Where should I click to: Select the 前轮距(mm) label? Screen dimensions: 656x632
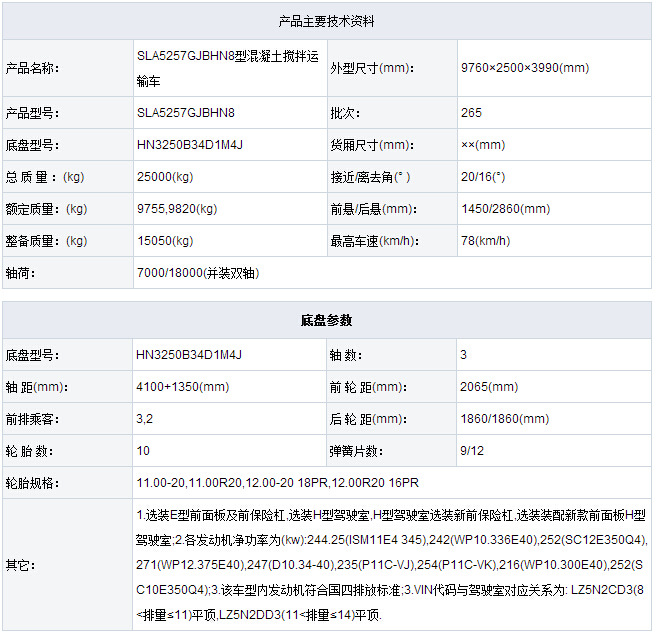pyautogui.click(x=368, y=387)
